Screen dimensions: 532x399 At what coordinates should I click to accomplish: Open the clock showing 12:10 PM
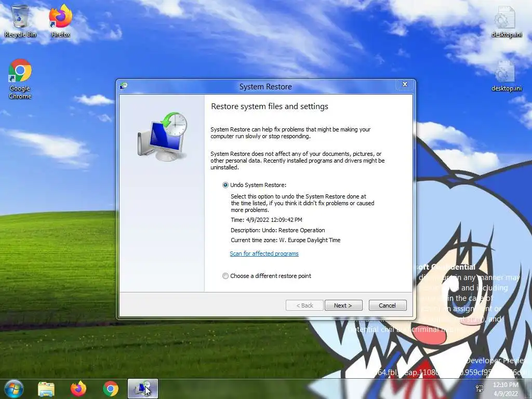point(506,389)
